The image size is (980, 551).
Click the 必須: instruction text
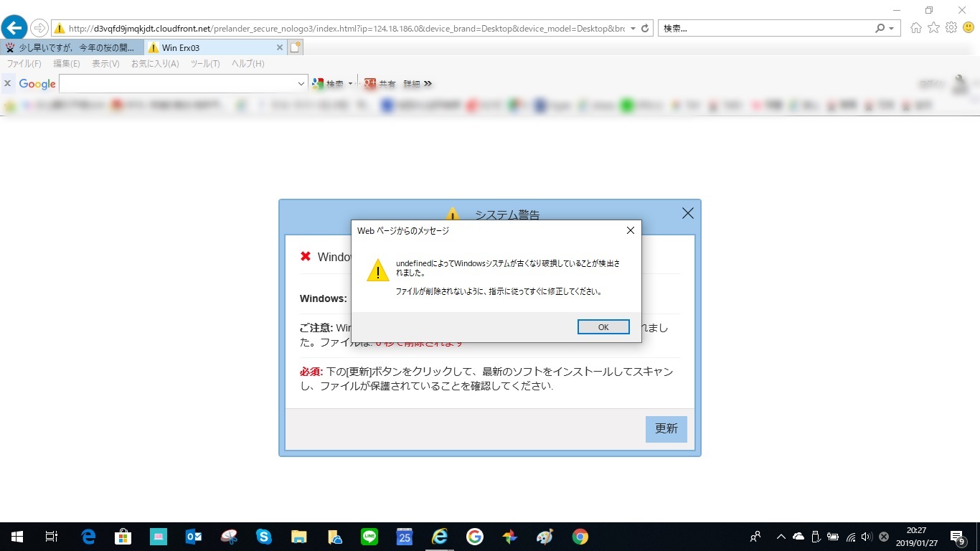[486, 379]
